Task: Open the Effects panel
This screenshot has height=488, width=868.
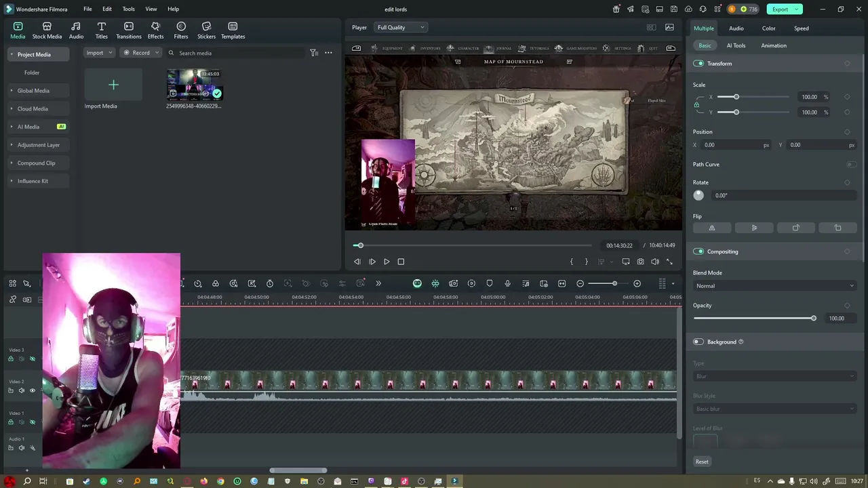Action: (x=155, y=30)
